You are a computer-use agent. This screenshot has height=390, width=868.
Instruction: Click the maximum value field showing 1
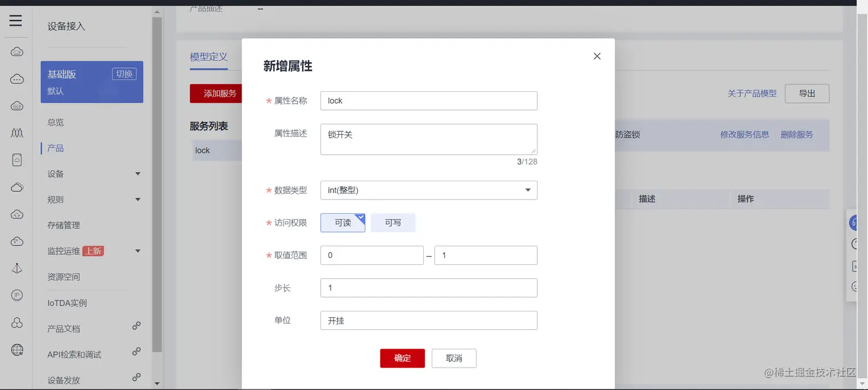pos(486,255)
